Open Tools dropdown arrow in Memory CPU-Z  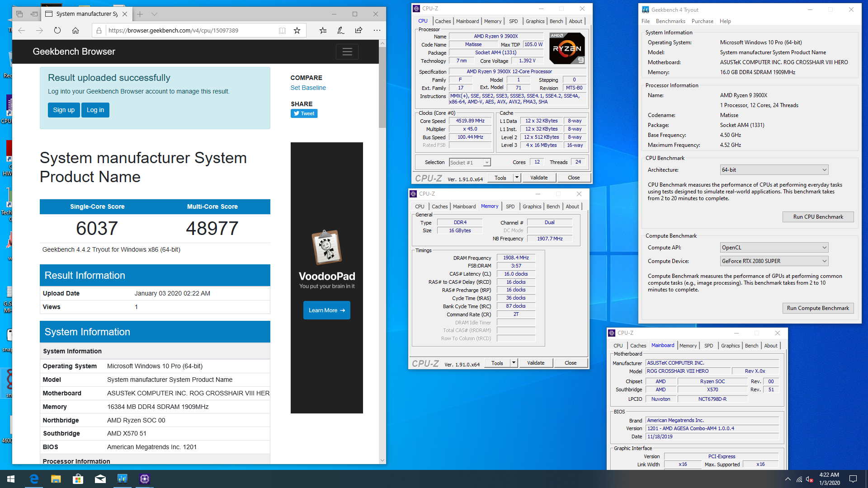point(513,363)
